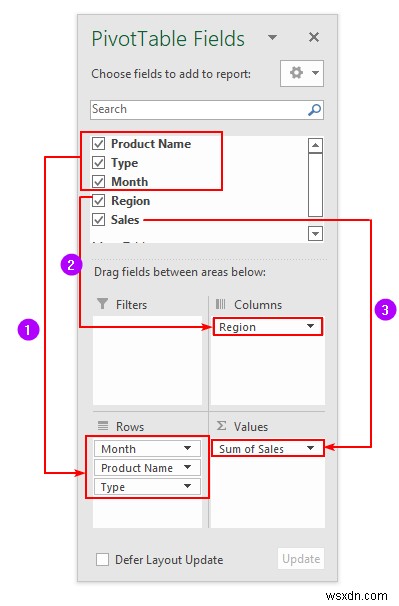The image size is (399, 606).
Task: Click the Filters funnel icon
Action: [102, 304]
